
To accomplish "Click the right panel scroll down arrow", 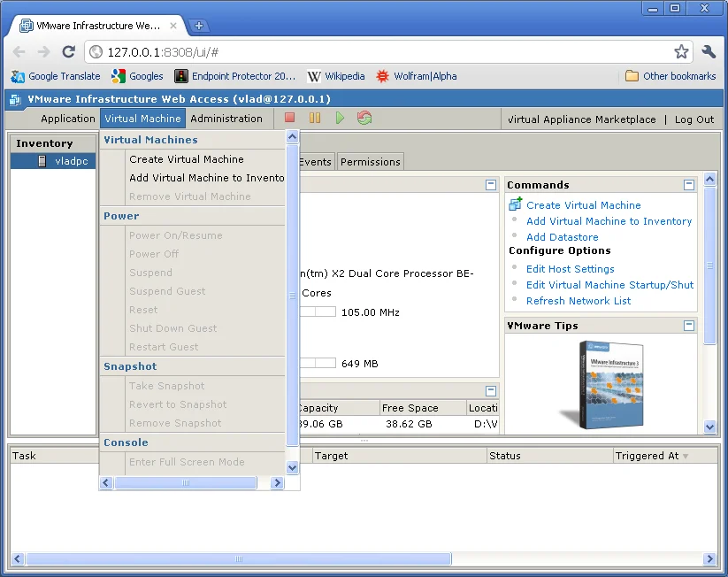I will [x=710, y=427].
